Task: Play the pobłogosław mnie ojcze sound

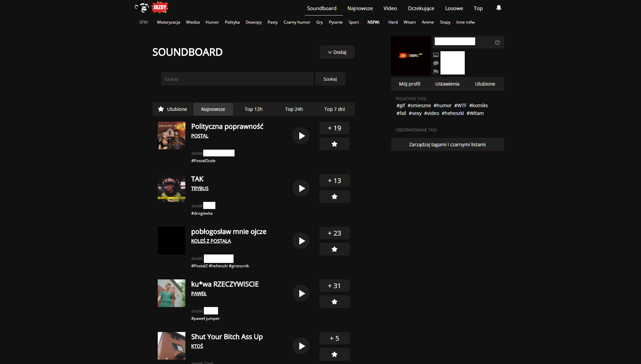Action: (301, 241)
